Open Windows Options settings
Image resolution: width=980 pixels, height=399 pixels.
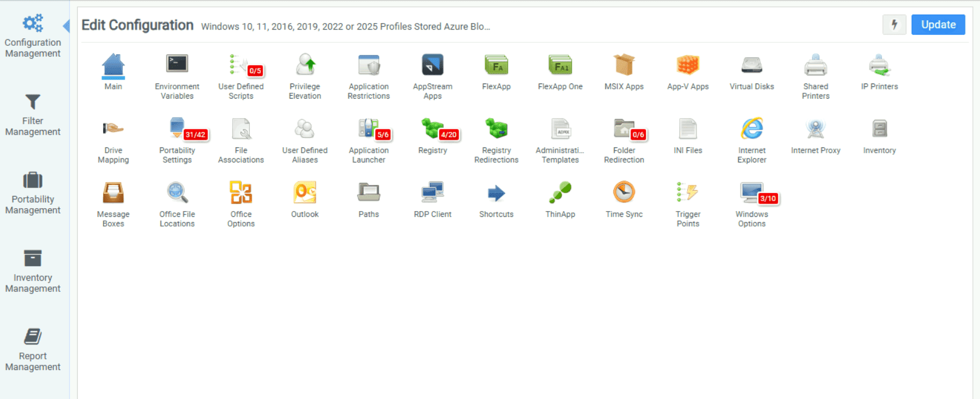(x=752, y=193)
